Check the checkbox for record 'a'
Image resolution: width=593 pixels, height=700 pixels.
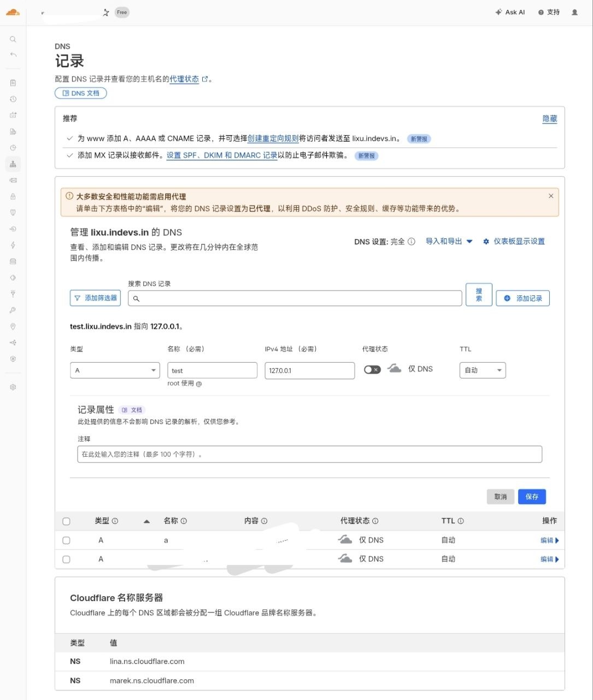(x=66, y=540)
